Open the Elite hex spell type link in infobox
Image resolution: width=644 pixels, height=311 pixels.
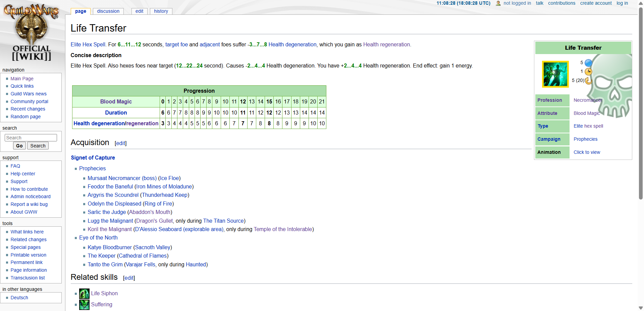(x=588, y=126)
